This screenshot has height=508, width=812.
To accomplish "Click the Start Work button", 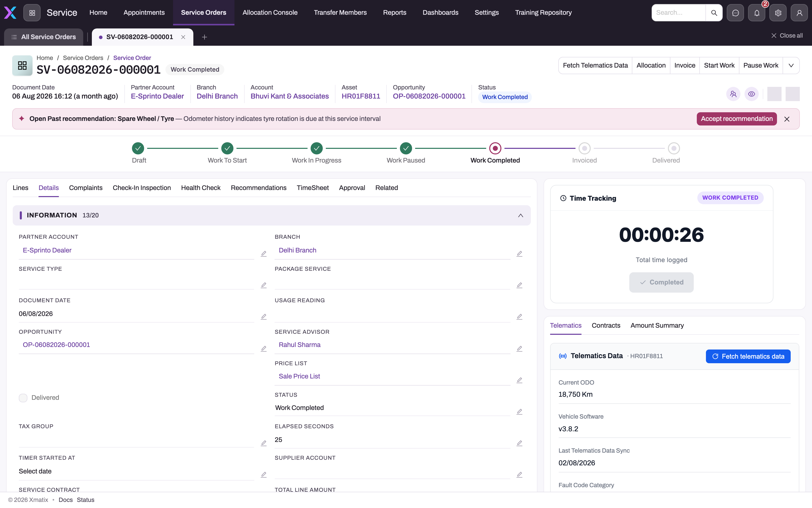I will pos(719,66).
